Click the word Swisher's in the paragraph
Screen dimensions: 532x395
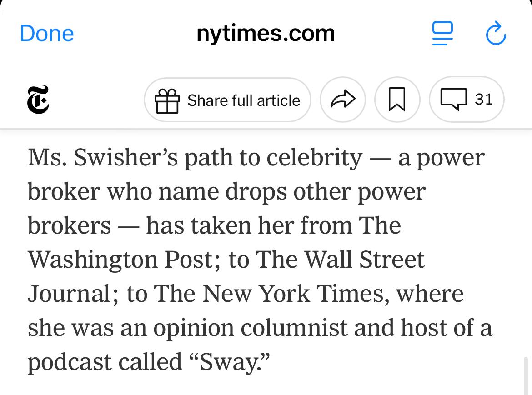click(x=125, y=158)
